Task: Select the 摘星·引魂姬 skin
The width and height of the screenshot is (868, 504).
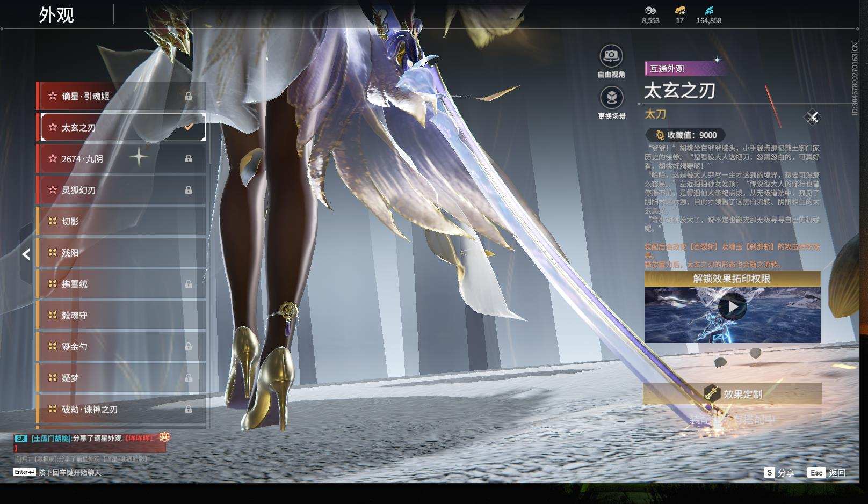Action: coord(121,96)
